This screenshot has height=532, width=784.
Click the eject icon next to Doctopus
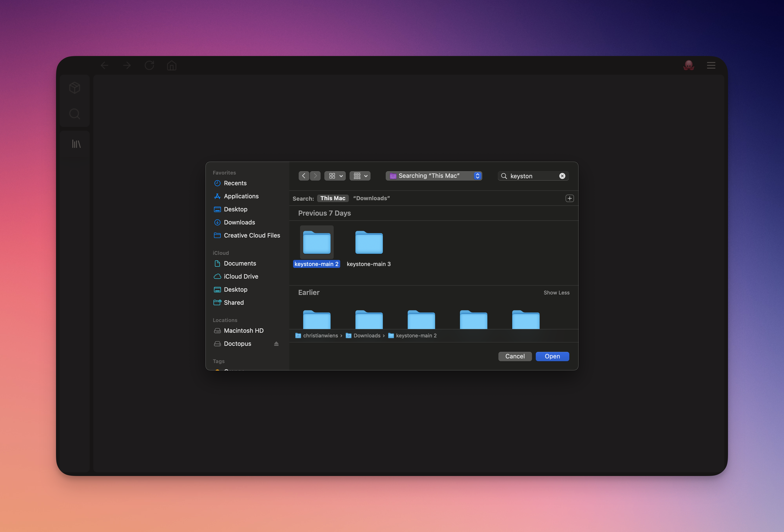(x=276, y=344)
